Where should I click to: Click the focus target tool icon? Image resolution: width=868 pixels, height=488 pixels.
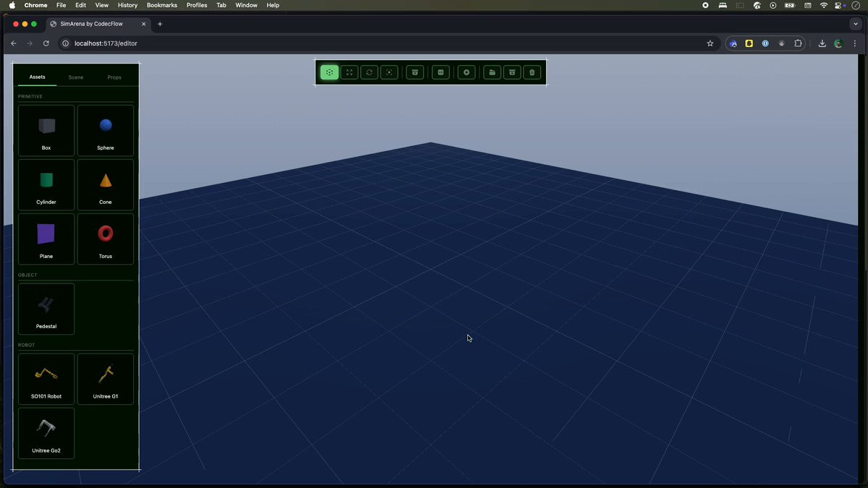(389, 72)
